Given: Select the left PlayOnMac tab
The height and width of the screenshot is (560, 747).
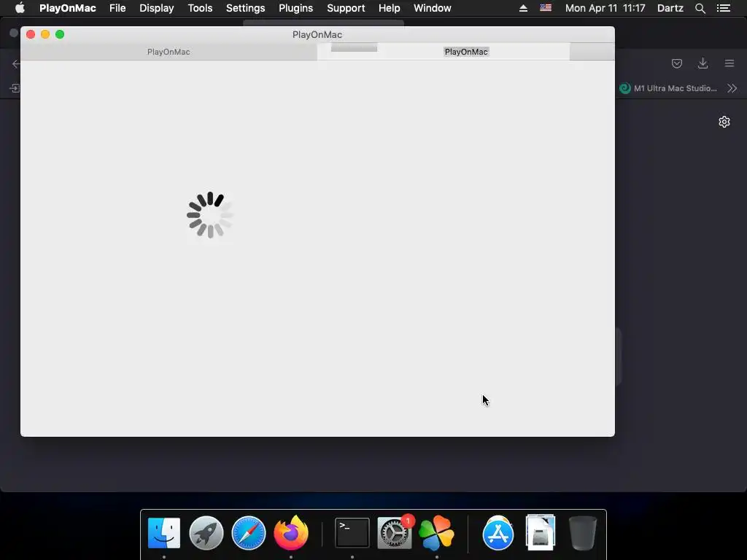Looking at the screenshot, I should (x=169, y=52).
